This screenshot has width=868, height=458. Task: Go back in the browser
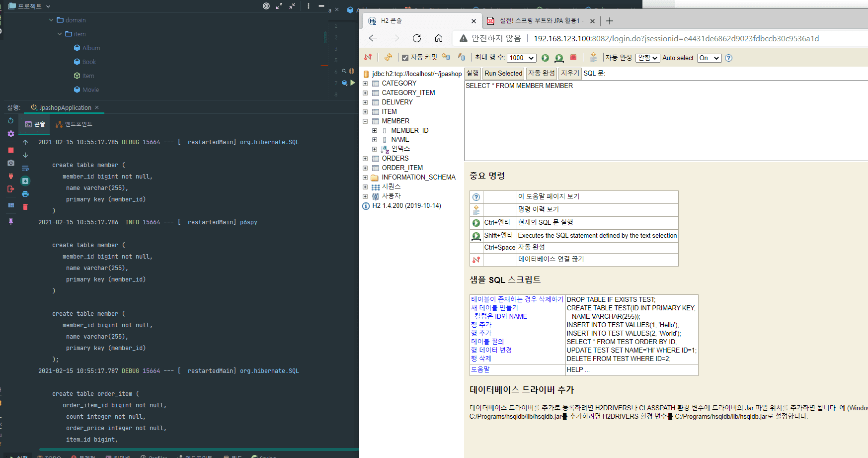pyautogui.click(x=373, y=38)
